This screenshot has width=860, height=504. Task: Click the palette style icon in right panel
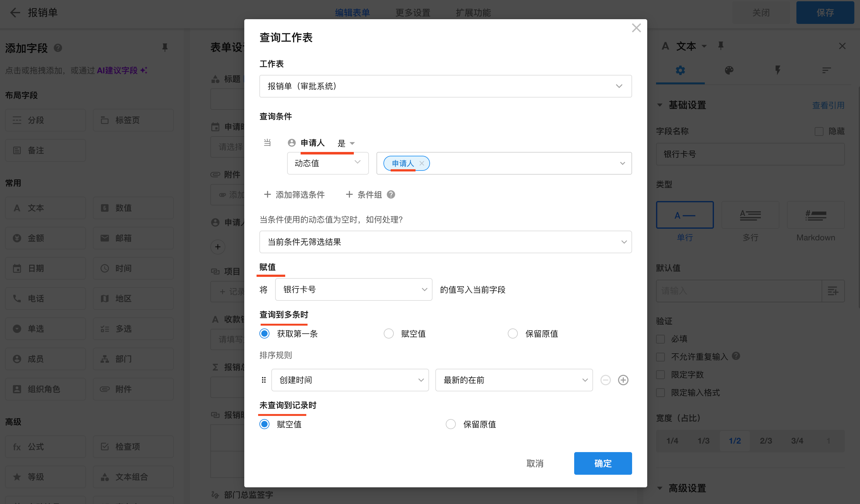(x=729, y=70)
